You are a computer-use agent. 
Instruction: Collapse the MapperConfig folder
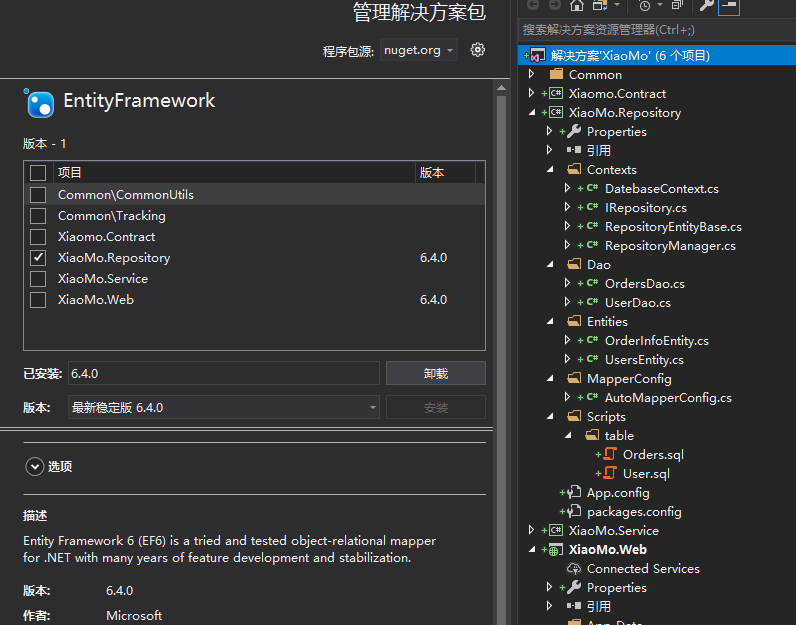(550, 378)
